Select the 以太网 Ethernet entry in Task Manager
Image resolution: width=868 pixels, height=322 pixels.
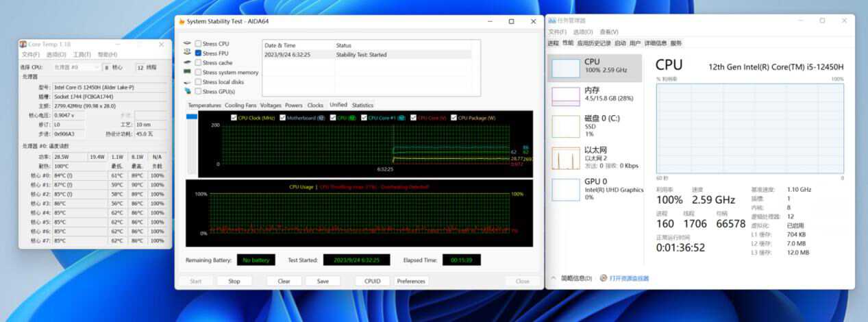pos(595,157)
